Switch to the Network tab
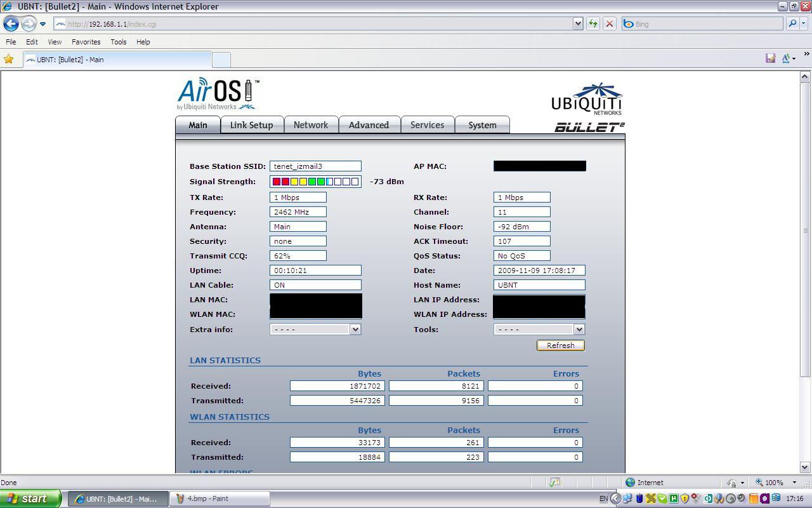Viewport: 812px width, 508px height. pos(311,125)
